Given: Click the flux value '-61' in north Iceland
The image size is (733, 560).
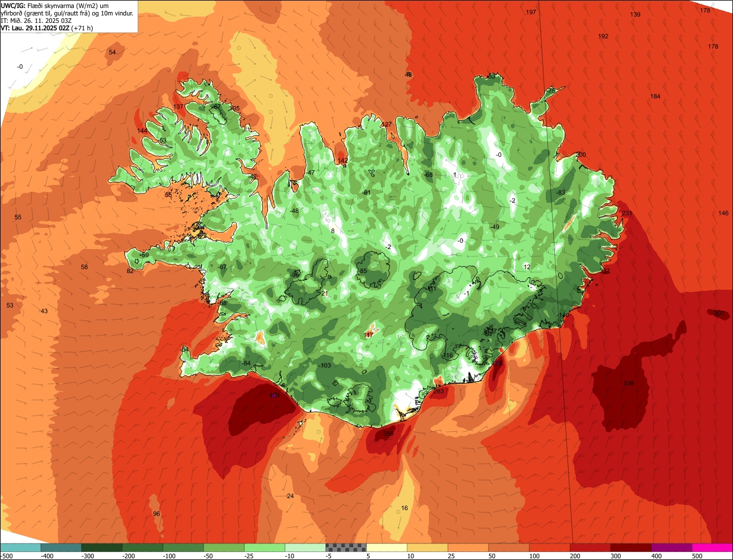Looking at the screenshot, I should point(366,193).
